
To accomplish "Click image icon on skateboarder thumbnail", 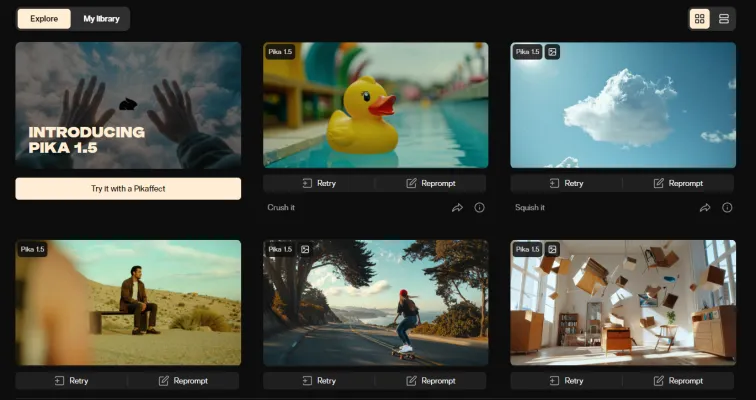I will tap(306, 249).
